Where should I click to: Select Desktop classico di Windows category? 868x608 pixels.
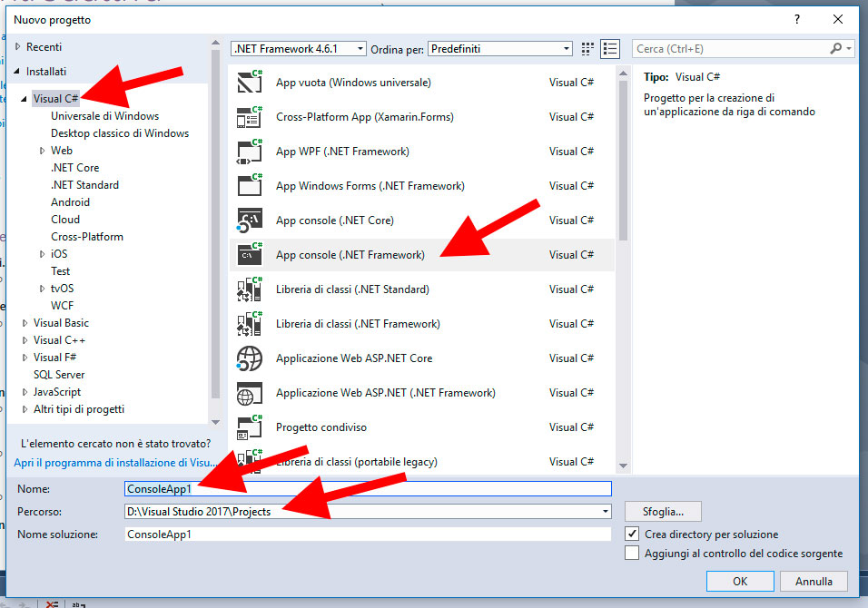(x=120, y=133)
